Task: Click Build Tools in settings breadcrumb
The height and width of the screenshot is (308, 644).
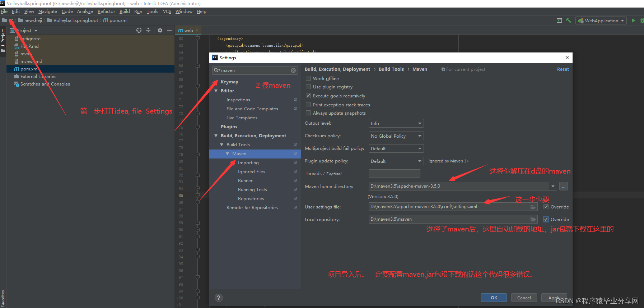Action: (x=391, y=69)
